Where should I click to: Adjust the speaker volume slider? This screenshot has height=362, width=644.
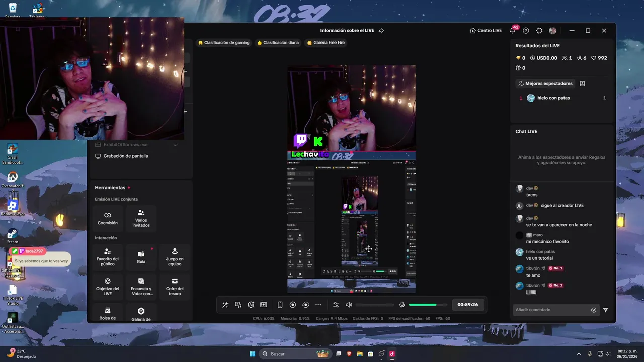(374, 305)
